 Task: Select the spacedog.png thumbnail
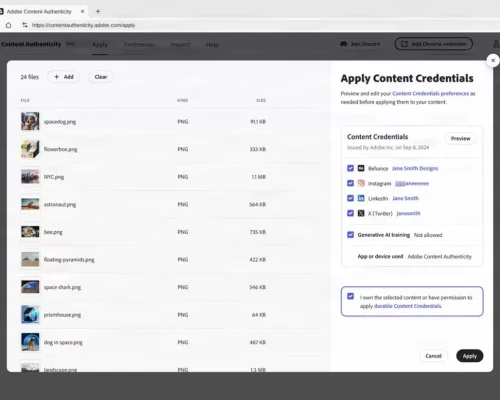[x=30, y=121]
